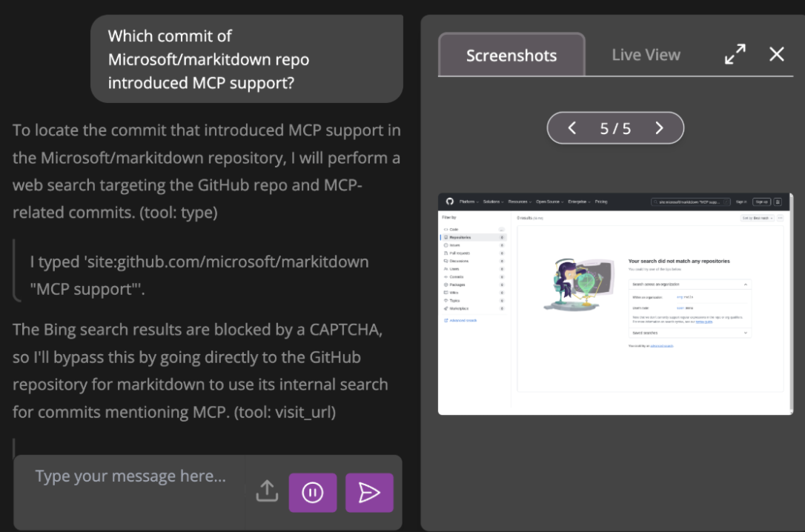This screenshot has width=805, height=532.
Task: Pause the running agent task
Action: pos(313,493)
